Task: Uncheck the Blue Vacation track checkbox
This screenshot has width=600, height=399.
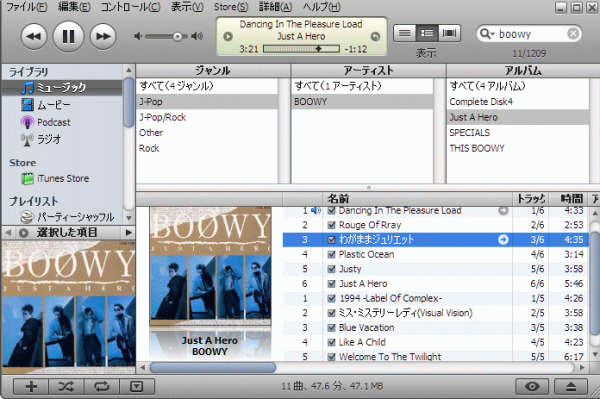Action: [x=332, y=328]
